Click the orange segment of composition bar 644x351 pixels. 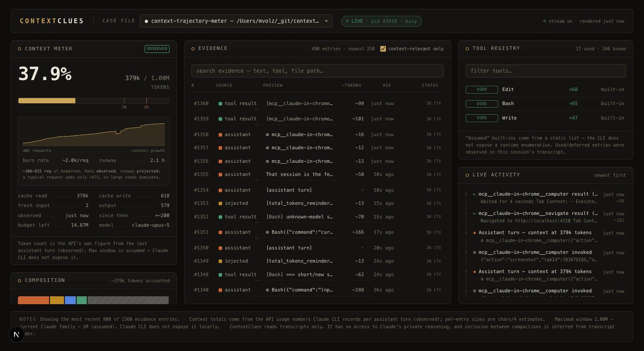click(34, 300)
